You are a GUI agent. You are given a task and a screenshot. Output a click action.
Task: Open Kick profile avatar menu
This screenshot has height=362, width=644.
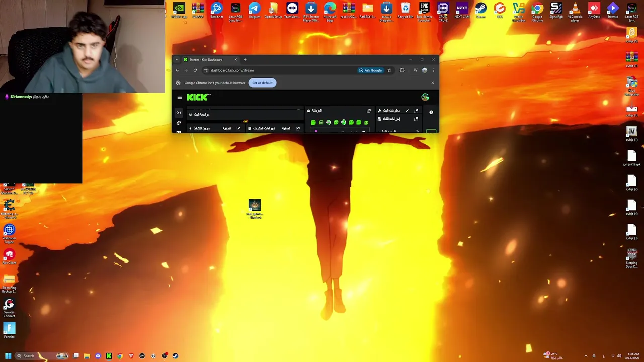[425, 97]
